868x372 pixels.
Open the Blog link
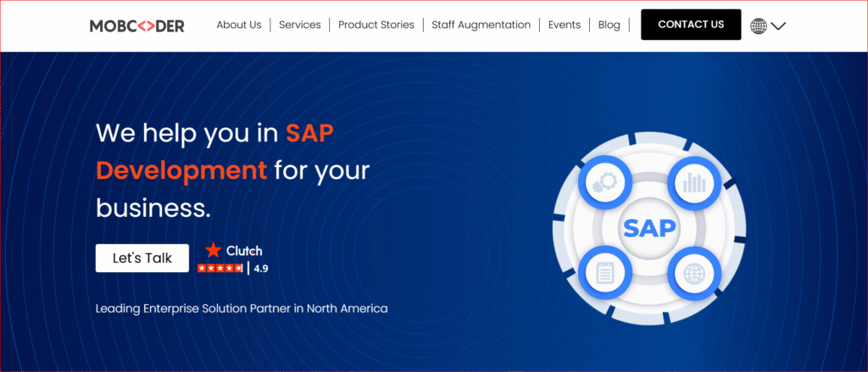609,25
